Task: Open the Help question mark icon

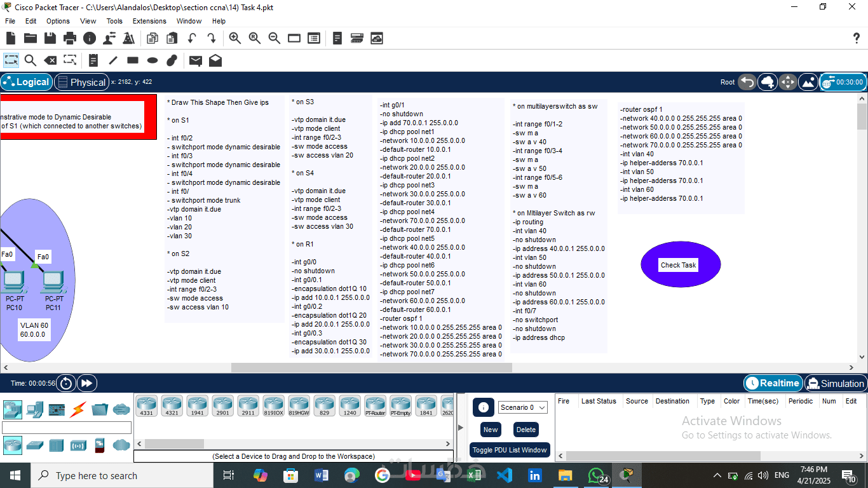Action: (856, 38)
